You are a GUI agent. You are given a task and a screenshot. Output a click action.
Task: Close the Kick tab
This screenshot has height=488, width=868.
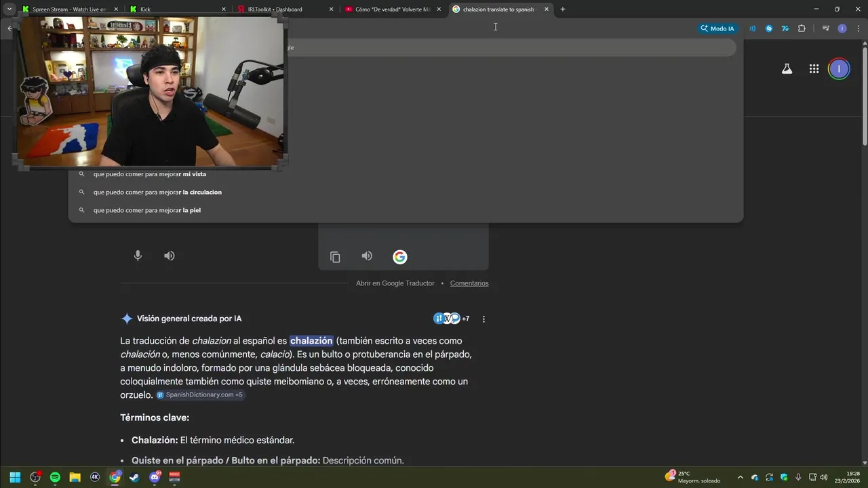[224, 9]
